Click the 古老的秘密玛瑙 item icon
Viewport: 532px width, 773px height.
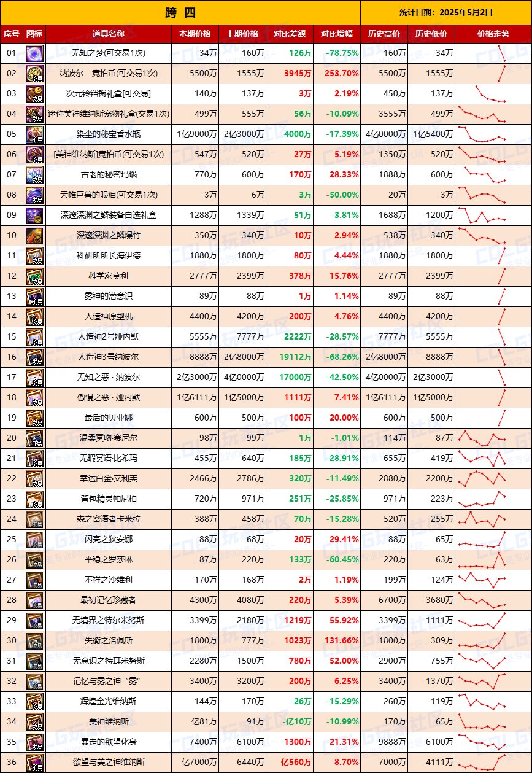click(x=34, y=174)
